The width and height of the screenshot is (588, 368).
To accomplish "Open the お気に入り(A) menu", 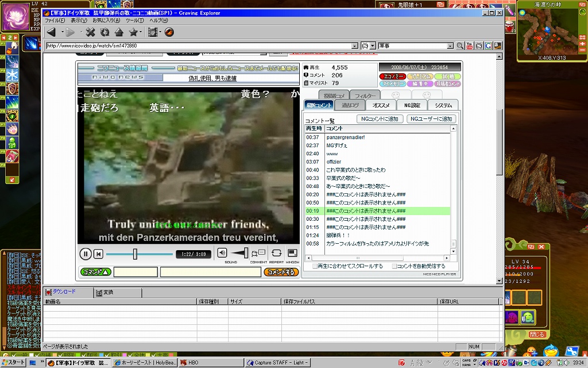I will [x=106, y=21].
